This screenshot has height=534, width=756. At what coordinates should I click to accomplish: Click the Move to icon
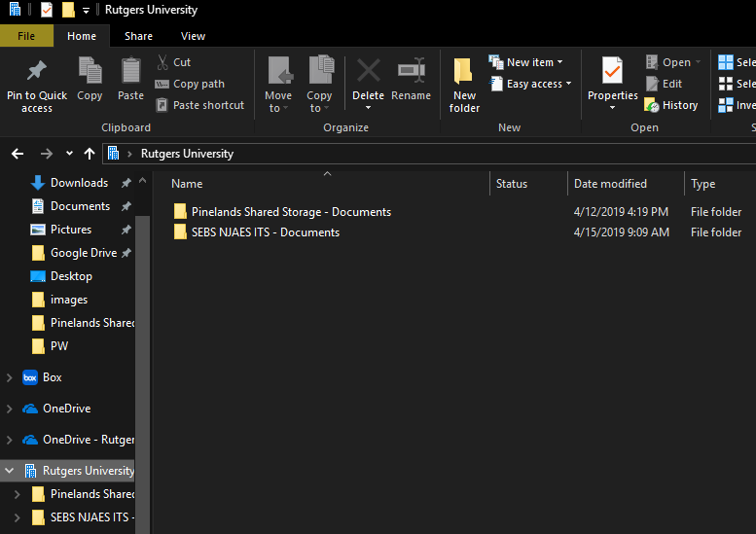click(279, 71)
